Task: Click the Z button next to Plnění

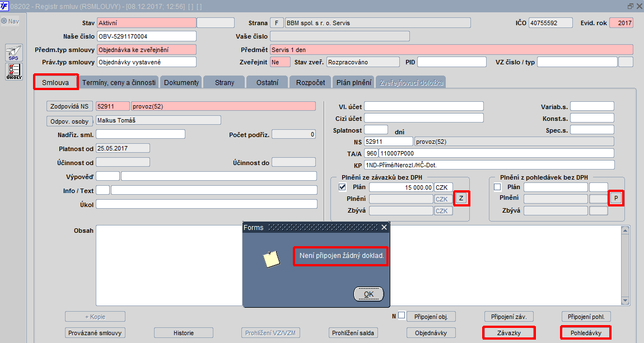Action: (x=461, y=199)
